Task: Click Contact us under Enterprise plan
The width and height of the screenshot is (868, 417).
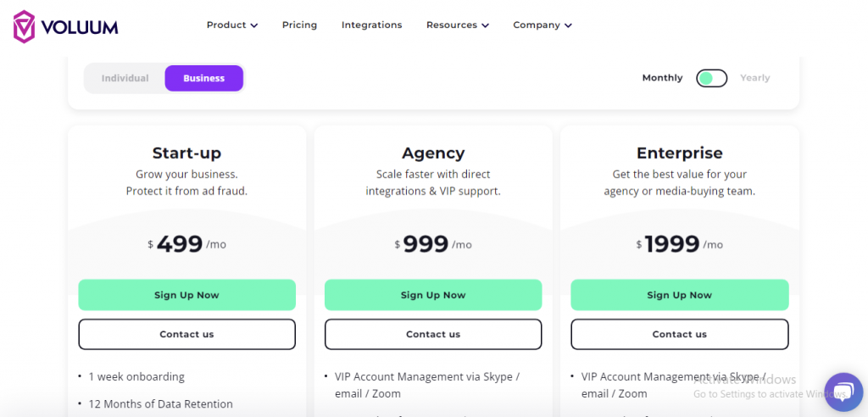Action: (x=679, y=334)
